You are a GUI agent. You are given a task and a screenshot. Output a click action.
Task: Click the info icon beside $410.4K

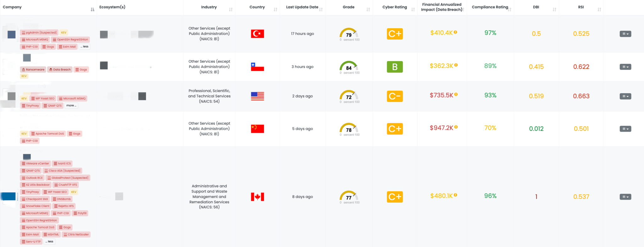pyautogui.click(x=455, y=32)
